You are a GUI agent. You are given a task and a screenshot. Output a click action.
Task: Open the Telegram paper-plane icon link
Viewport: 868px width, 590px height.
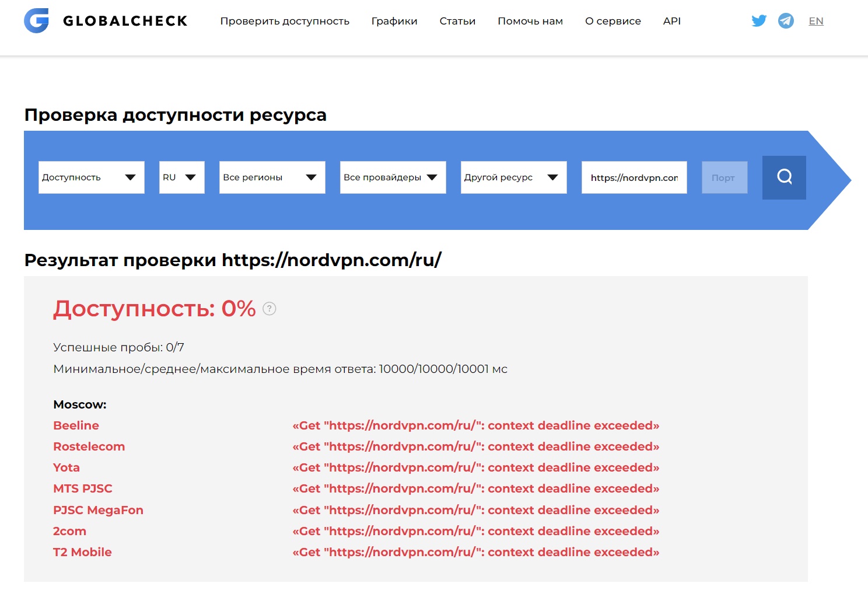pos(786,21)
